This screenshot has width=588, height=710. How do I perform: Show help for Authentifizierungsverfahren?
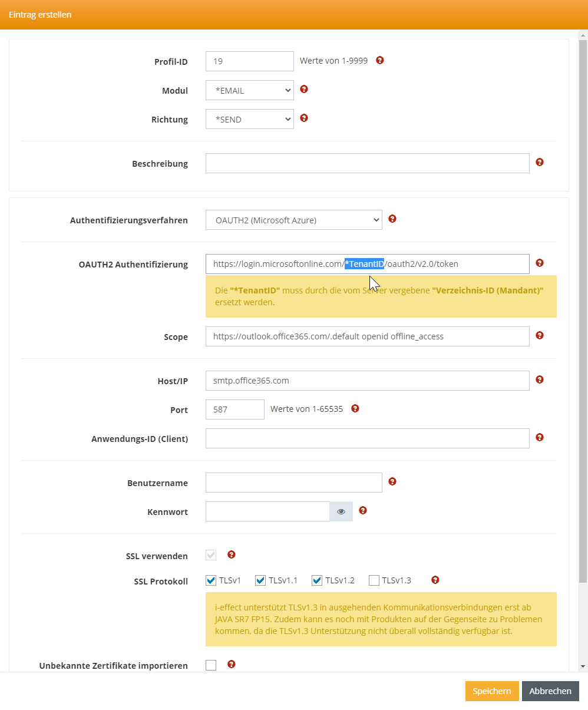click(x=392, y=219)
